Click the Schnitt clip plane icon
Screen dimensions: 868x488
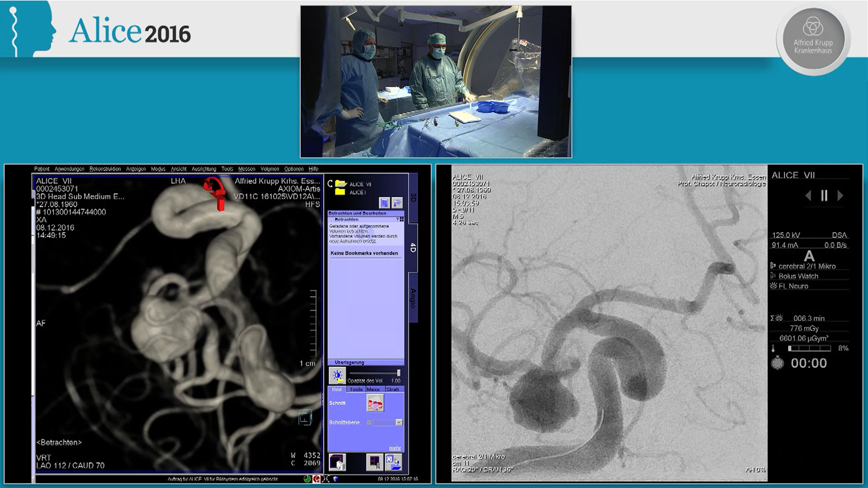click(375, 403)
